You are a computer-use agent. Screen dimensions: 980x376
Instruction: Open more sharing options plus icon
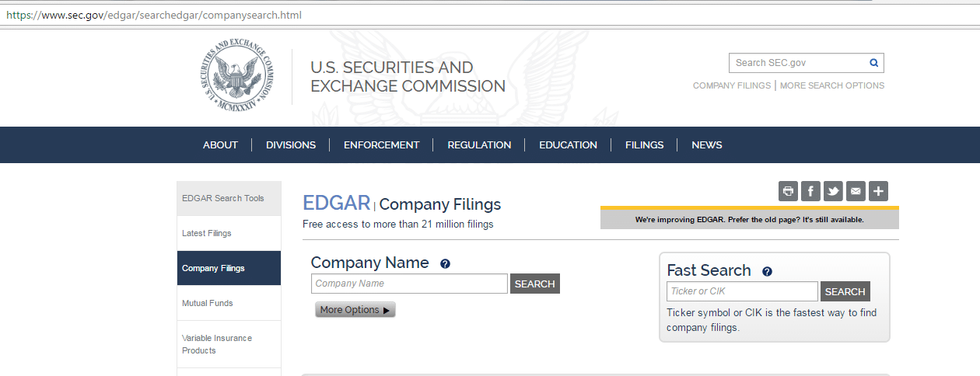pos(878,191)
